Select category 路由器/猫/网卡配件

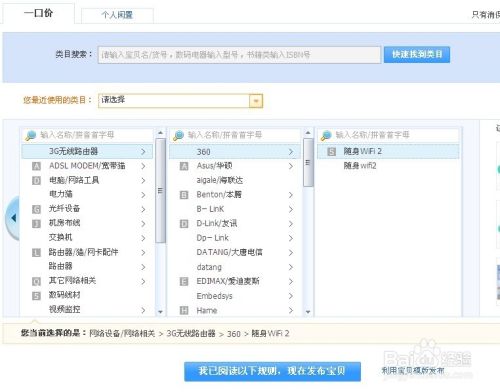(x=87, y=252)
